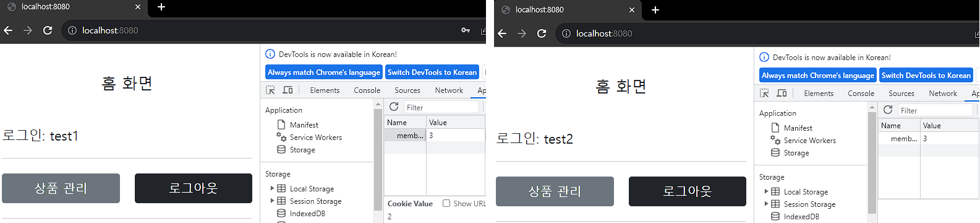Click 상품 관리 button on test1 page
This screenshot has height=223, width=980.
click(x=61, y=188)
